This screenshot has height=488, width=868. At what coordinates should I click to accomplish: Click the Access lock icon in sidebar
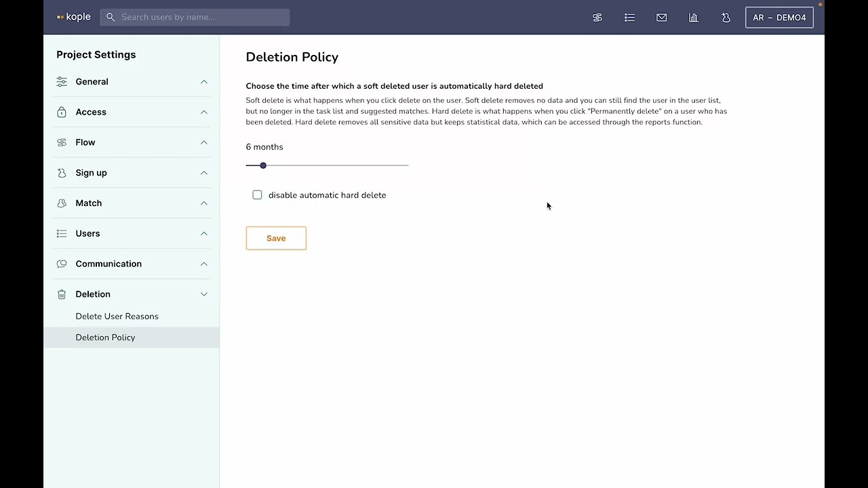click(x=62, y=113)
